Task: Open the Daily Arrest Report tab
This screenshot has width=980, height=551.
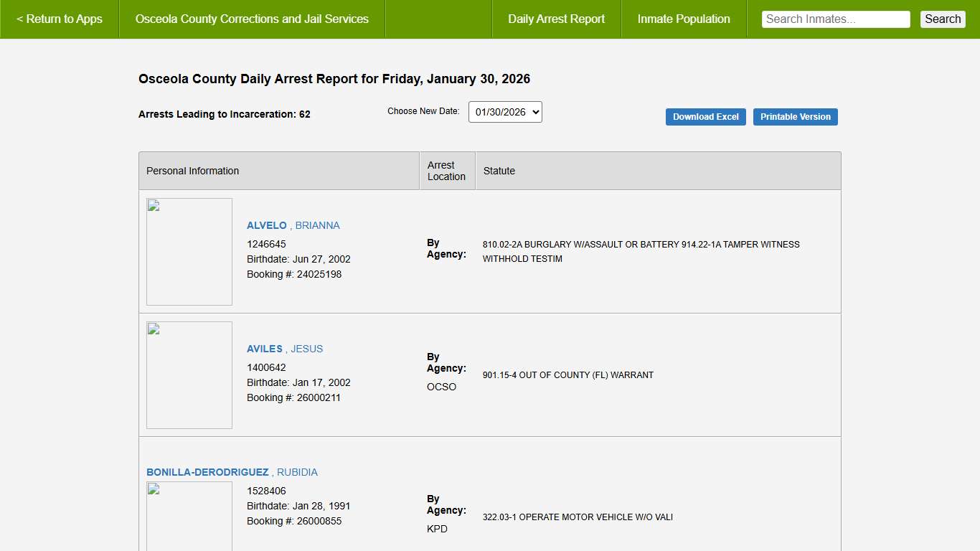Action: click(x=556, y=19)
